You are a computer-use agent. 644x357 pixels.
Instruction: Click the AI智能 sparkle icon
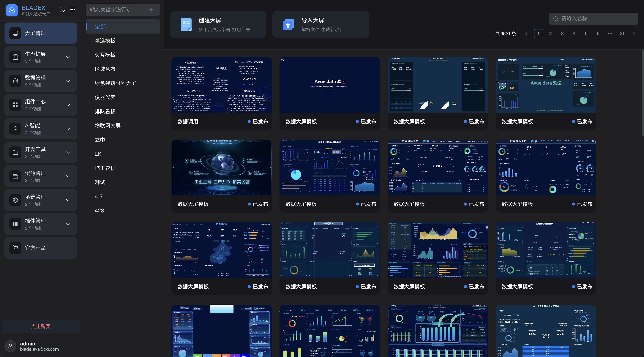pos(15,129)
